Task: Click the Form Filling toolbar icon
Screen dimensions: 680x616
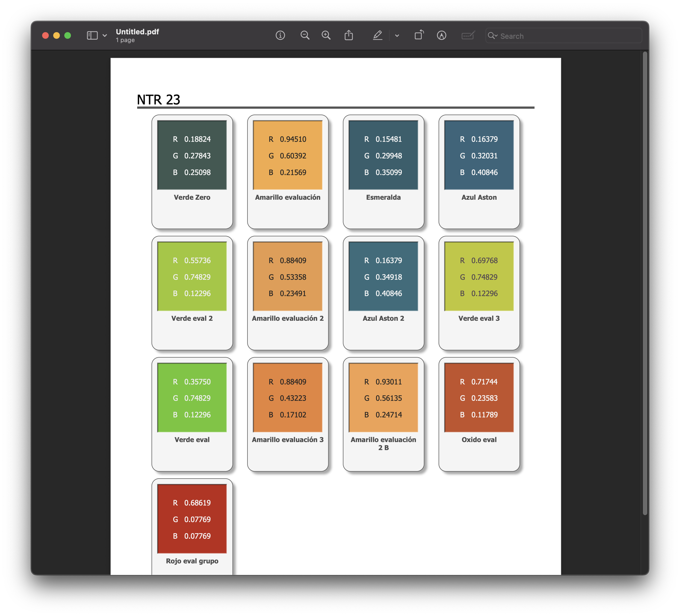Action: point(468,35)
